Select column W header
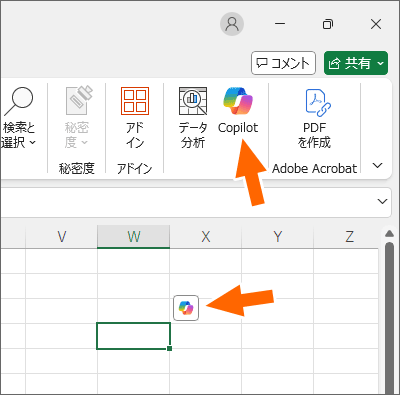The image size is (400, 395). [134, 237]
